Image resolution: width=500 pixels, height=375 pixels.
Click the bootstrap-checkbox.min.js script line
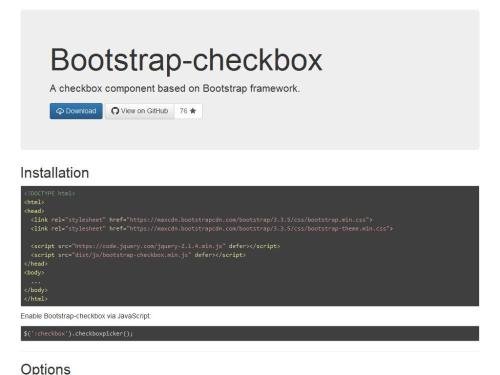pos(138,255)
